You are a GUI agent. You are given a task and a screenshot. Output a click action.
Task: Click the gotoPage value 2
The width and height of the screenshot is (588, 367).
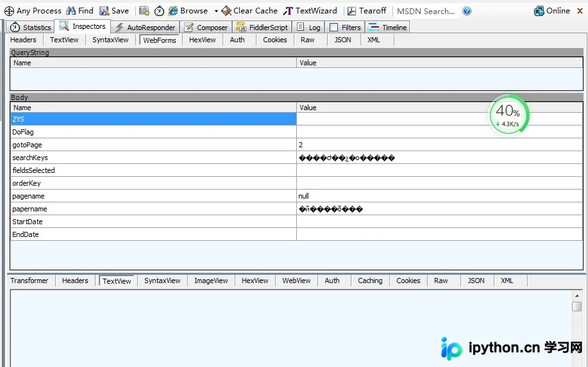tap(301, 145)
